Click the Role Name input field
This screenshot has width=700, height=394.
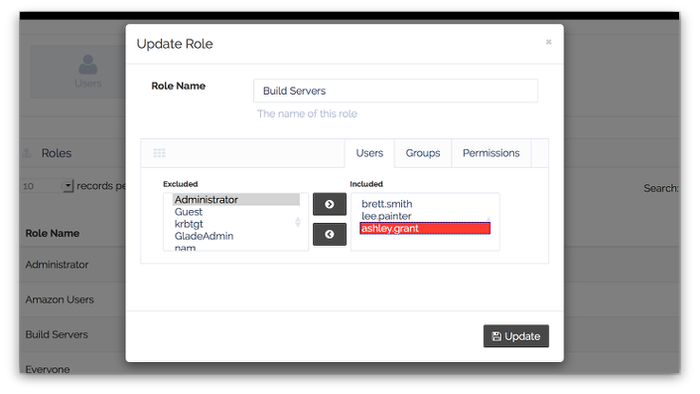[396, 91]
